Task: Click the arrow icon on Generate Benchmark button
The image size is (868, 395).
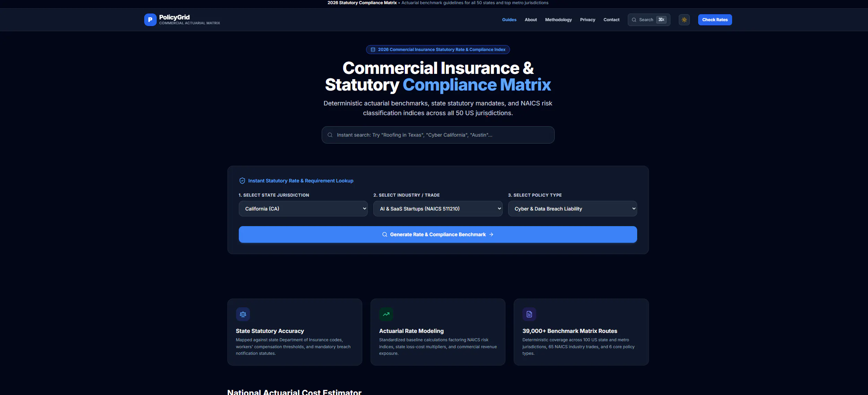Action: (491, 234)
